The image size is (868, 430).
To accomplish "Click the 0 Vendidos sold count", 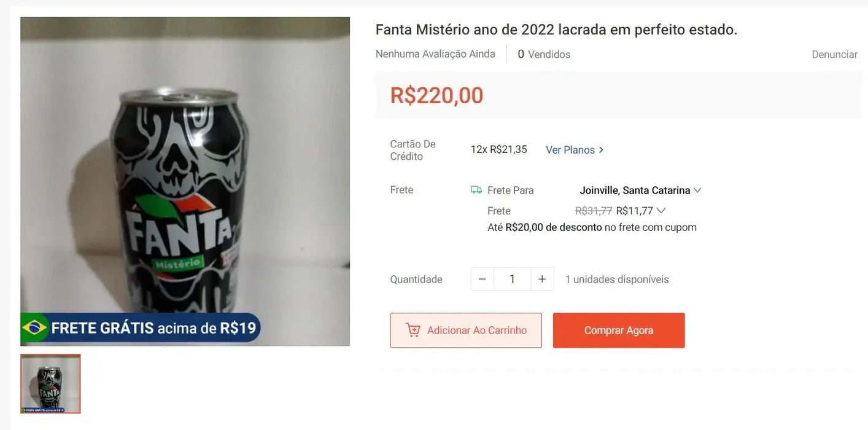I will point(544,55).
